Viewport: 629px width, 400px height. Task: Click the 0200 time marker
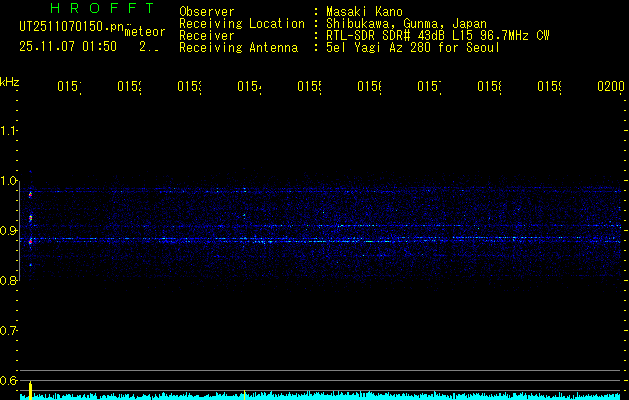(611, 86)
